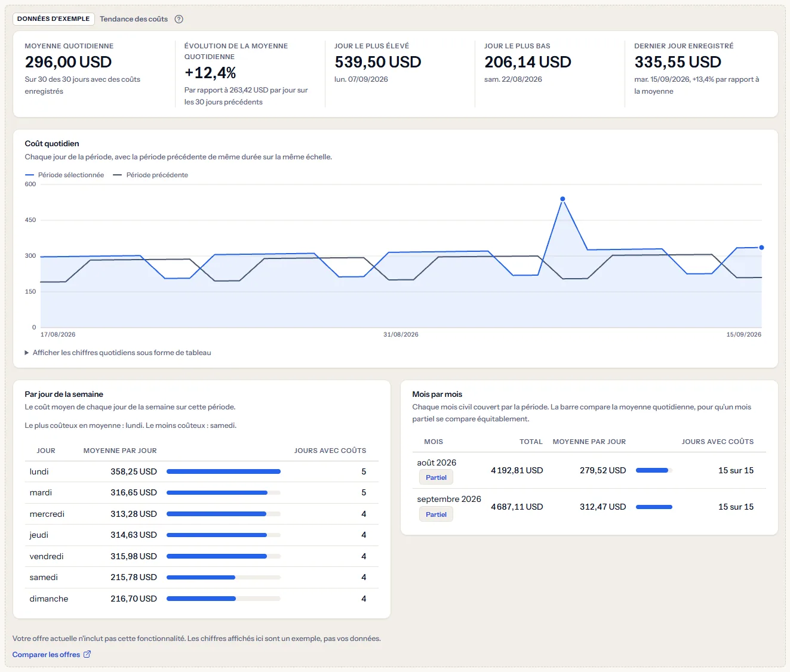Viewport: 790px width, 672px height.
Task: Click the DONNÉES D'EXEMPLE badge
Action: 54,19
